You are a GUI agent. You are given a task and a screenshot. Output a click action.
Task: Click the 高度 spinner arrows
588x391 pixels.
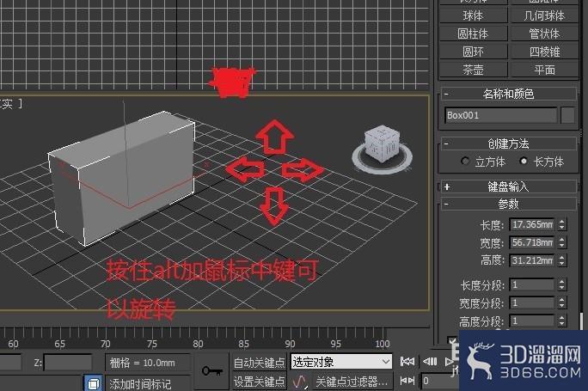(561, 260)
